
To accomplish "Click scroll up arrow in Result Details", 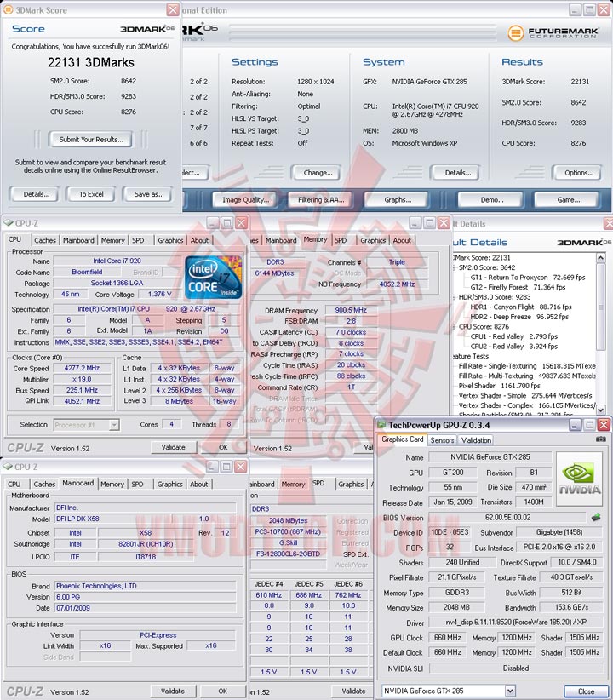I will [x=600, y=257].
